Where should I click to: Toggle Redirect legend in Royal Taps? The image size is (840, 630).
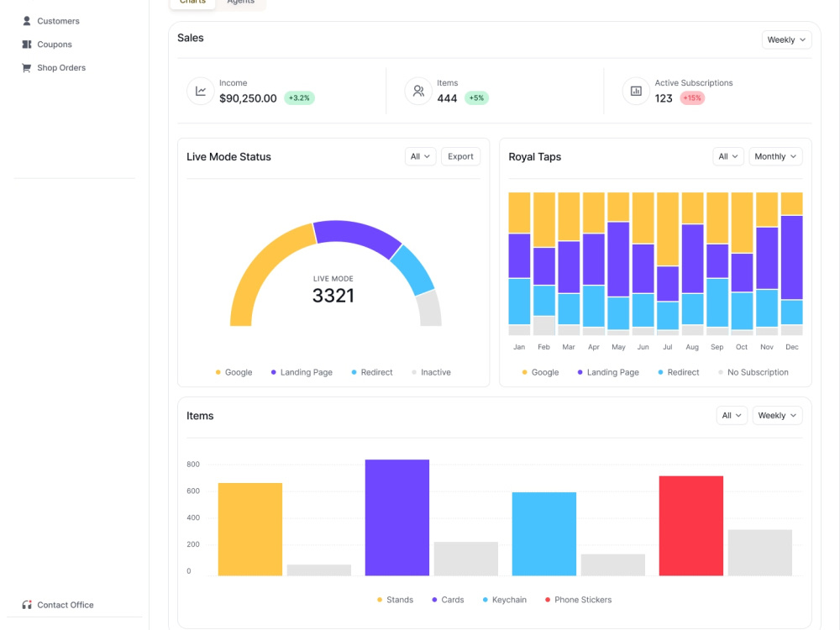(678, 372)
